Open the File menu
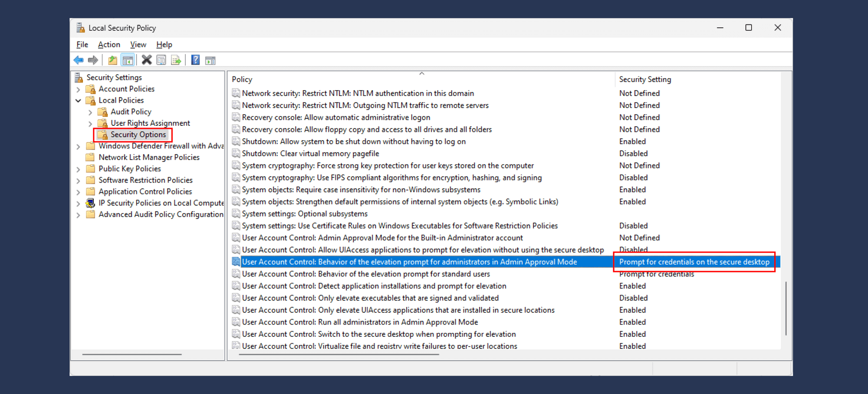The width and height of the screenshot is (868, 394). [x=82, y=44]
